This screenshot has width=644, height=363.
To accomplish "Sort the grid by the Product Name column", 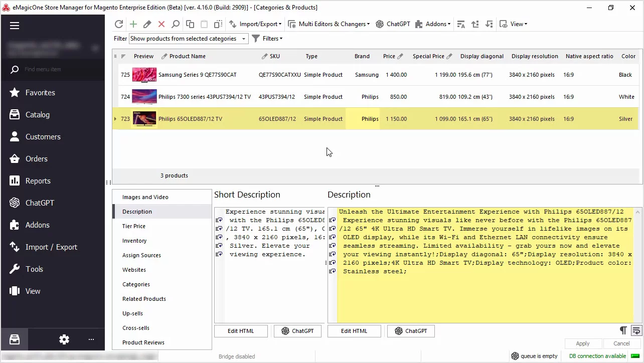I will (x=187, y=56).
